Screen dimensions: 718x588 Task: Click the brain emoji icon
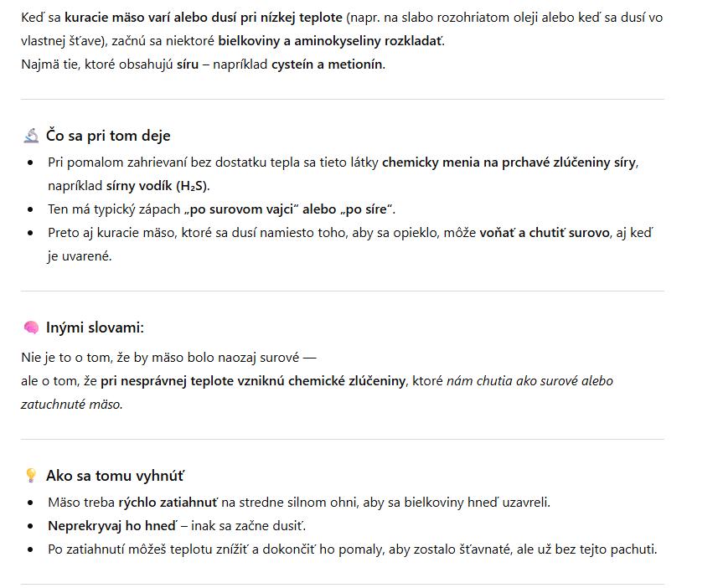pos(31,328)
